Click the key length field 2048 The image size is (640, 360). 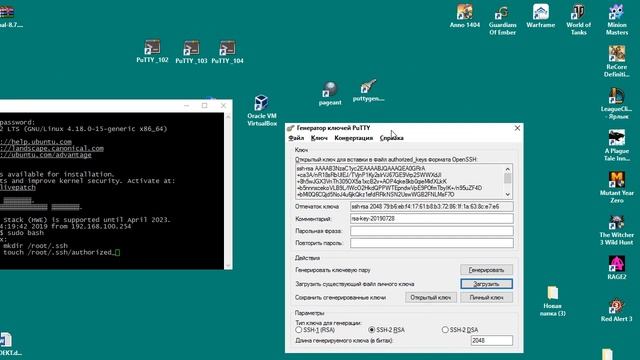click(491, 340)
